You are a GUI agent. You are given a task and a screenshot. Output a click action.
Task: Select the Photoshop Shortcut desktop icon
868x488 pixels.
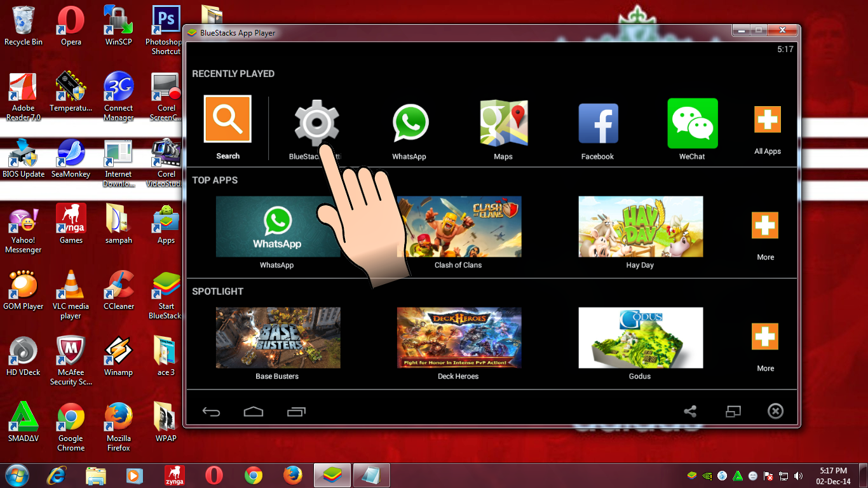point(165,30)
